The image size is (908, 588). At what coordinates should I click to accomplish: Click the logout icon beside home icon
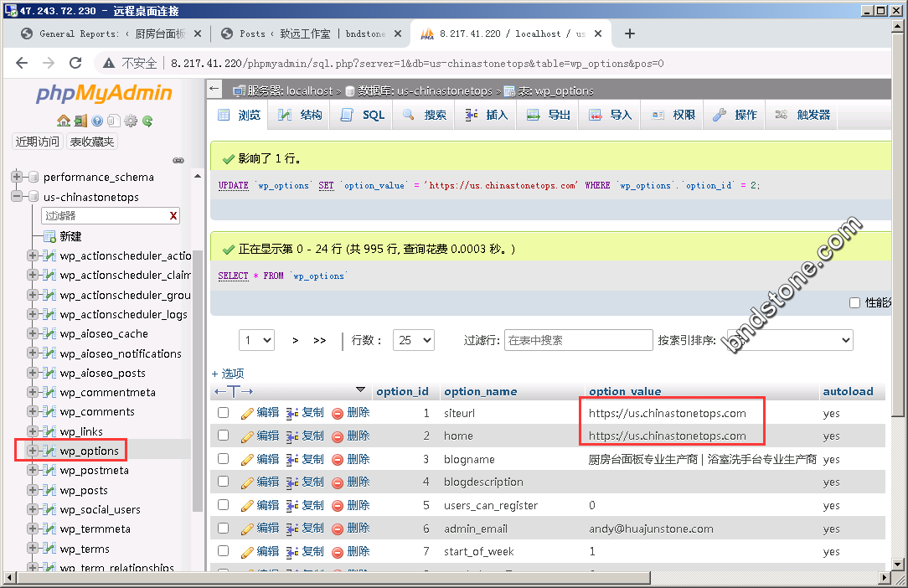coord(80,121)
